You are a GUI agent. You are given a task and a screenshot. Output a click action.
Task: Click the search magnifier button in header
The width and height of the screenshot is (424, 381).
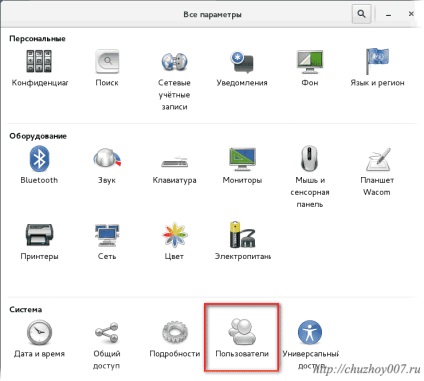coord(361,14)
